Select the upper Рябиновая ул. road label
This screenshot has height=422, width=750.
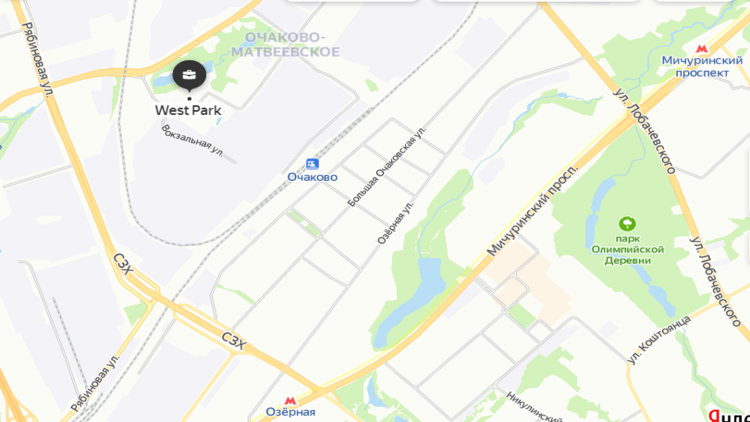tap(36, 60)
